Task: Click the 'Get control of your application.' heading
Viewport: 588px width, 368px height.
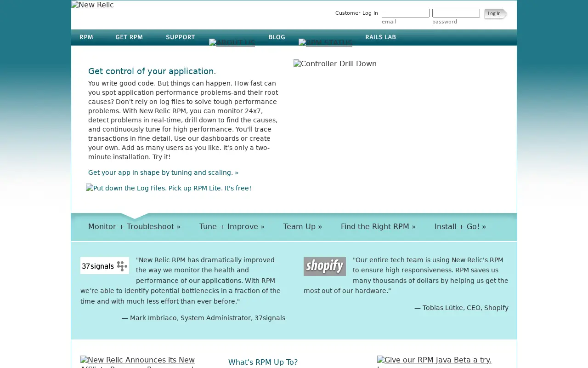Action: click(152, 71)
